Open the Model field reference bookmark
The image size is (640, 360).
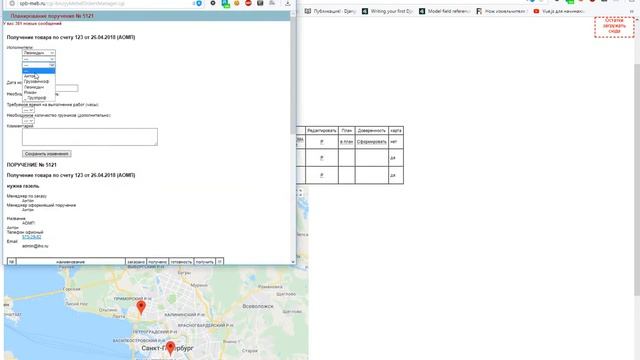pos(445,11)
